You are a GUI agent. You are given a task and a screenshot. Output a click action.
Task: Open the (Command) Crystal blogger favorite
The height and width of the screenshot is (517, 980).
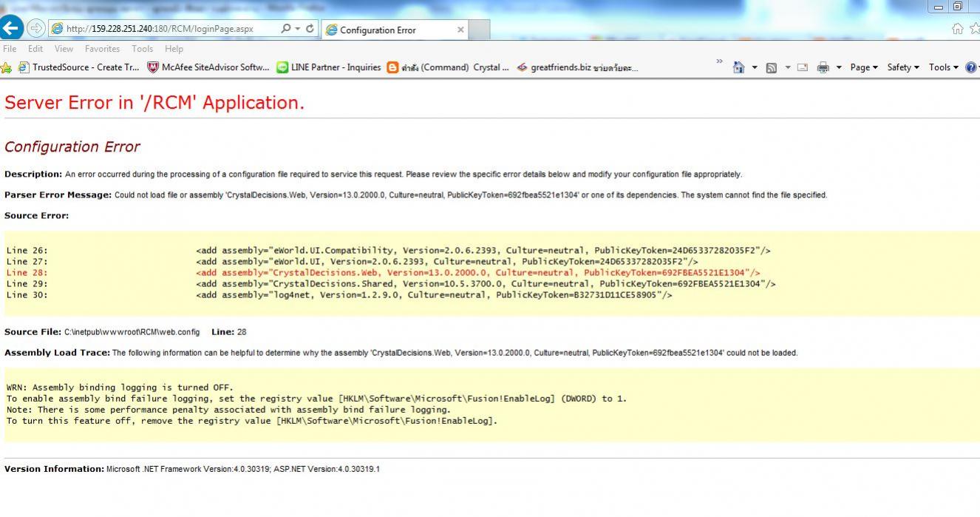pos(449,67)
